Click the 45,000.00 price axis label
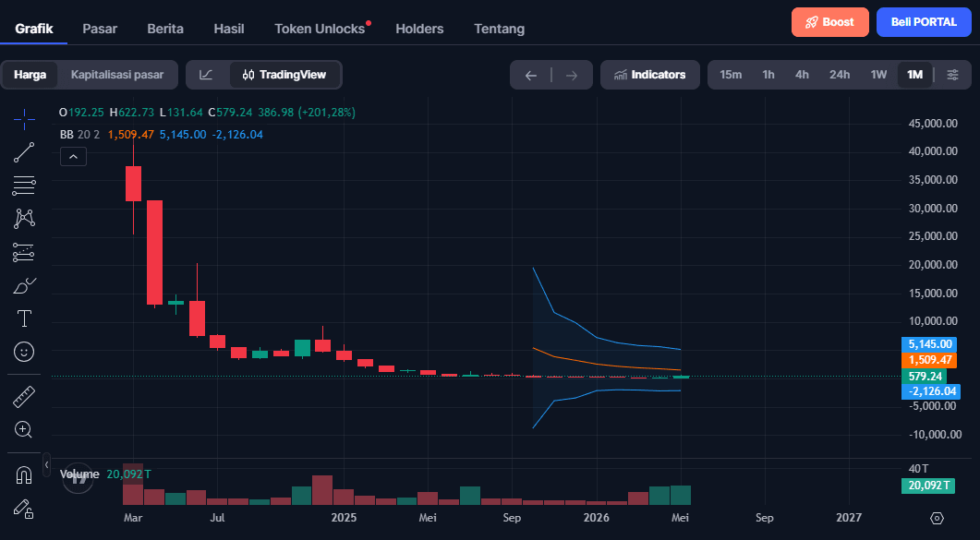This screenshot has height=540, width=980. tap(933, 124)
